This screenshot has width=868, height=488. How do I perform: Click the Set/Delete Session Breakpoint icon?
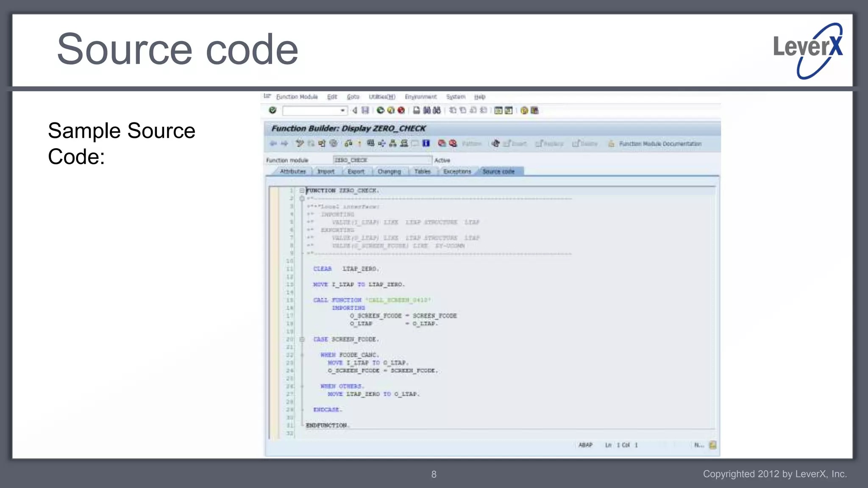coord(442,143)
